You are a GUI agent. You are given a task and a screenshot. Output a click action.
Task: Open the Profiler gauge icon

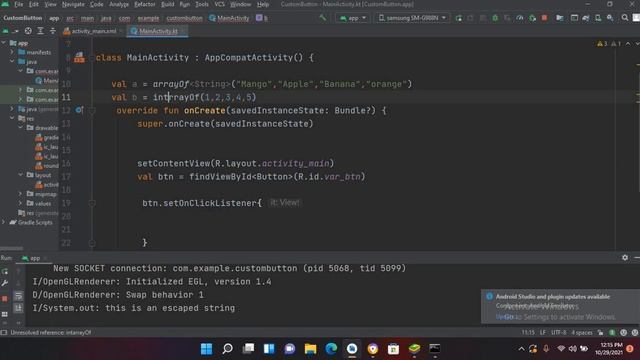[x=520, y=18]
